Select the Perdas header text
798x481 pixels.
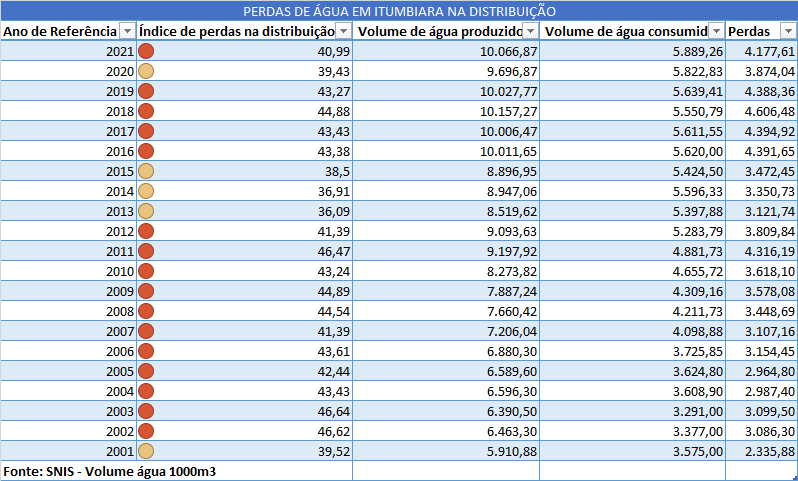pos(749,32)
